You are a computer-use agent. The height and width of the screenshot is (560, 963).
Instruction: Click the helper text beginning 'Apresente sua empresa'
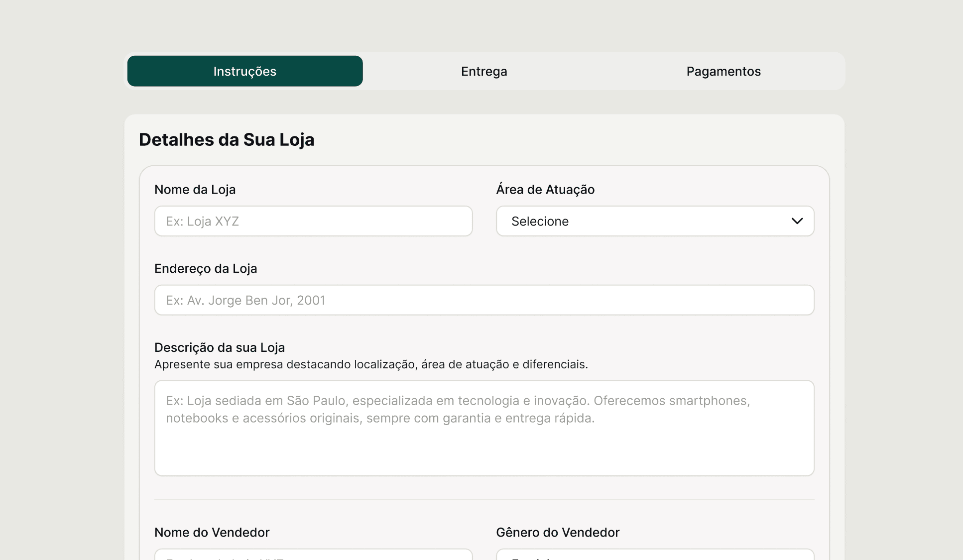(371, 364)
